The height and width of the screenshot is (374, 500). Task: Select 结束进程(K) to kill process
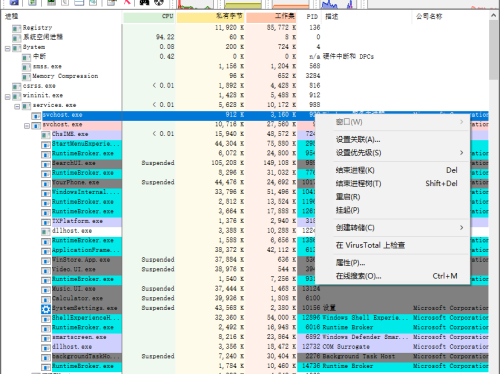click(392, 170)
